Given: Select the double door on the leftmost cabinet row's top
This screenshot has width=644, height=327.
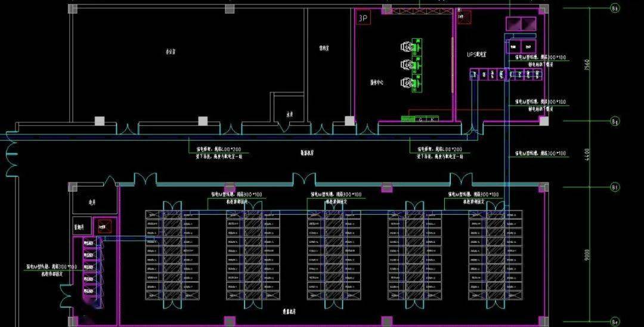Looking at the screenshot, I should point(172,206).
